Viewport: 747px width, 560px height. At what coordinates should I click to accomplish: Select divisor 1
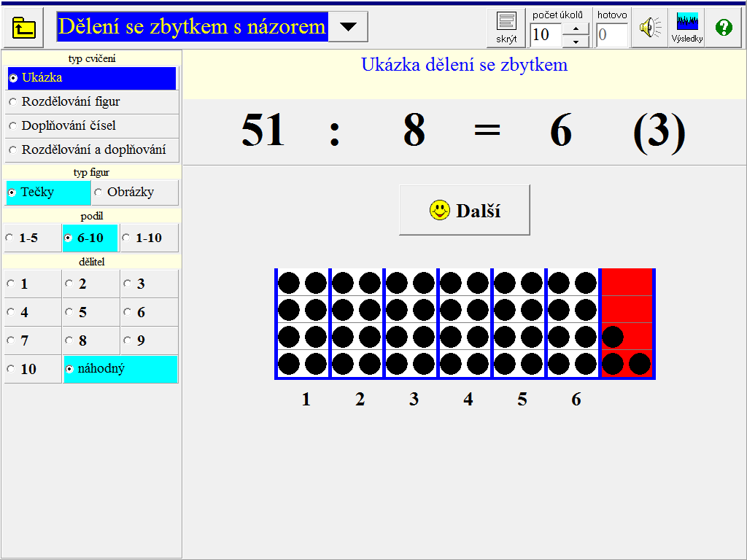pos(33,284)
